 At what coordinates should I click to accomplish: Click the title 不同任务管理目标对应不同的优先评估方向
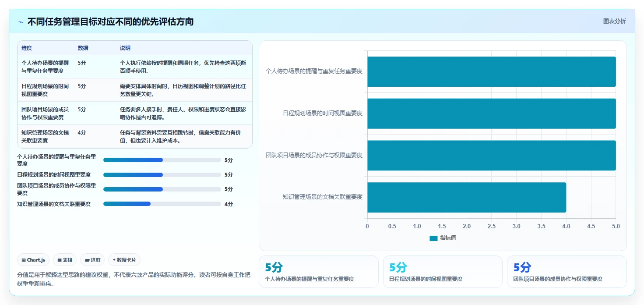pos(110,21)
